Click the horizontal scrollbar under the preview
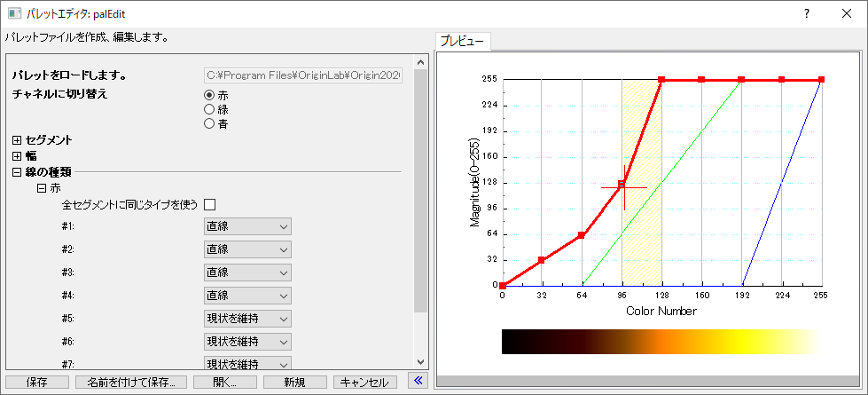868x395 pixels. click(x=649, y=381)
